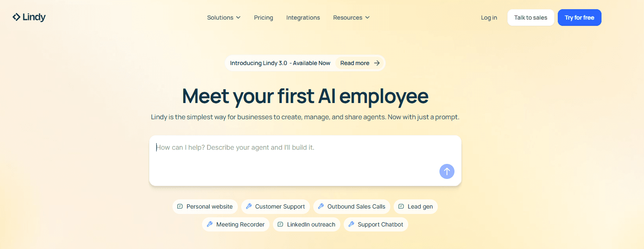644x249 pixels.
Task: Open the Pricing page
Action: 264,18
